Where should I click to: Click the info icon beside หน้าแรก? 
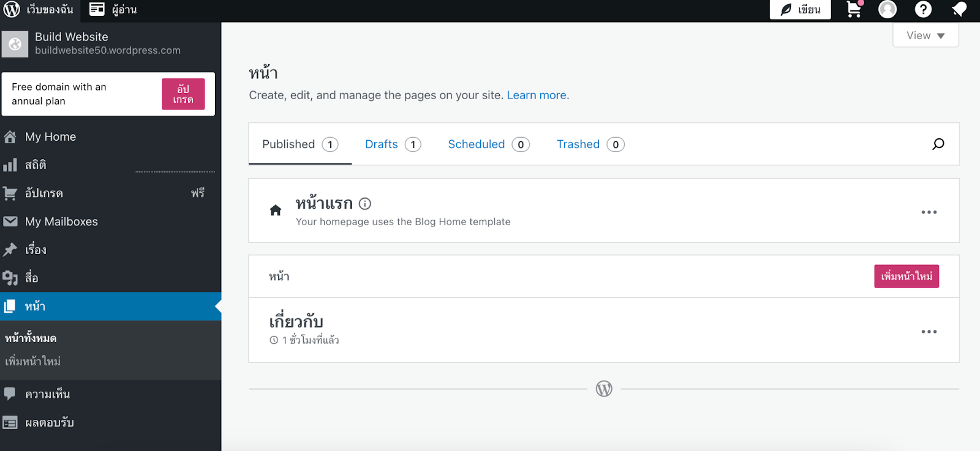tap(365, 204)
